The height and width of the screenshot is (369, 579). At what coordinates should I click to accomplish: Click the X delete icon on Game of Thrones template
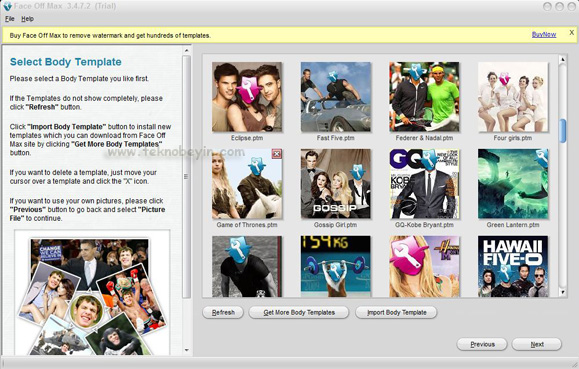click(277, 154)
